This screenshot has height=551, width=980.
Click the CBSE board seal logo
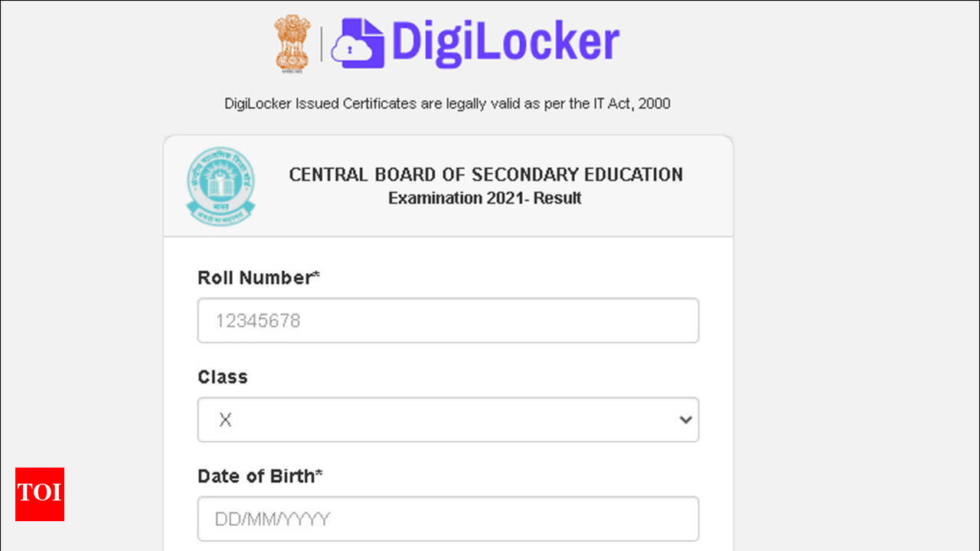[220, 186]
